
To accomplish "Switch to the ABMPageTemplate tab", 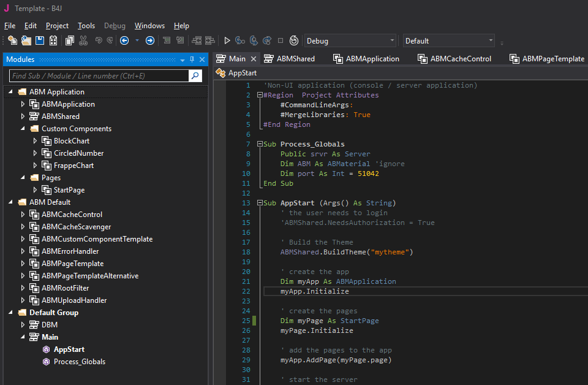I will [547, 58].
